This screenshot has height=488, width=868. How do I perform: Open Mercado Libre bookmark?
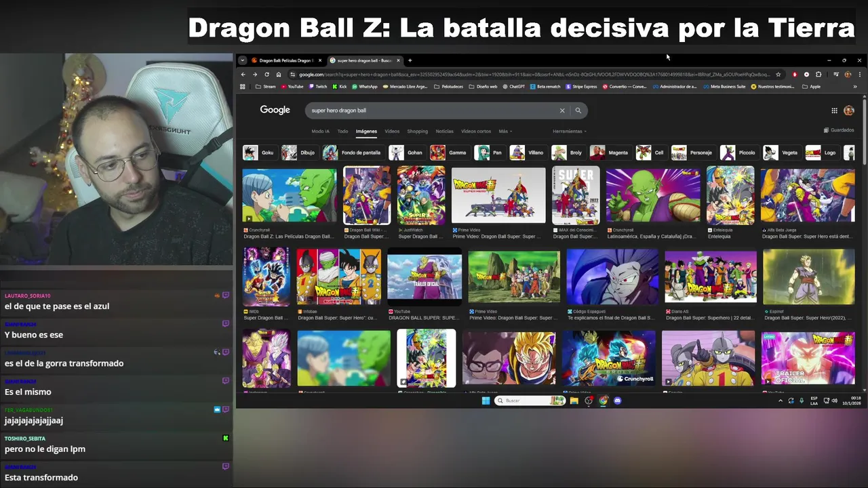coord(405,87)
